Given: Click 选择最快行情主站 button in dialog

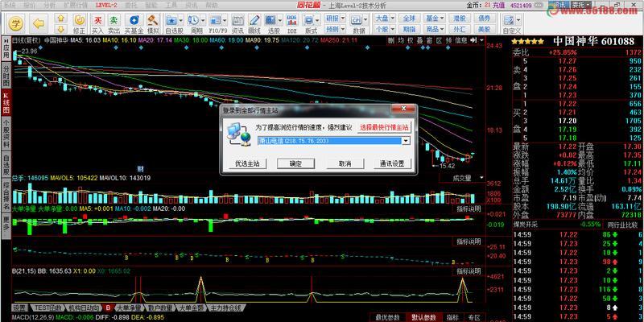Looking at the screenshot, I should pyautogui.click(x=385, y=127).
